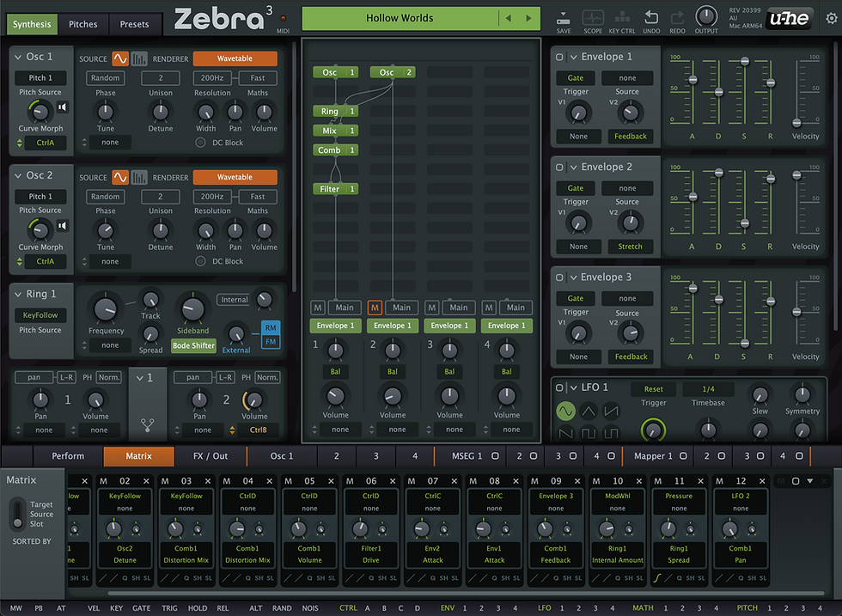Open the Wavetable renderer dropdown for Osc 1
Viewport: 842px width, 616px height.
pyautogui.click(x=235, y=58)
